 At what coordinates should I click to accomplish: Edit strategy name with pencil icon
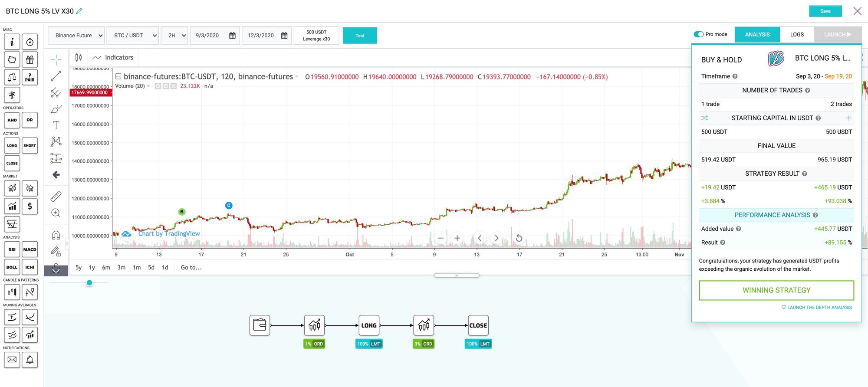(x=79, y=11)
